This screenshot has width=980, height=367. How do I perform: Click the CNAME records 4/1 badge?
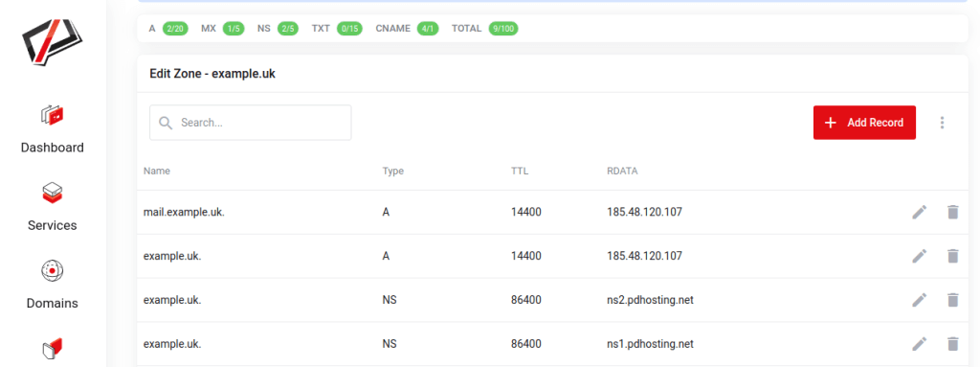[428, 29]
